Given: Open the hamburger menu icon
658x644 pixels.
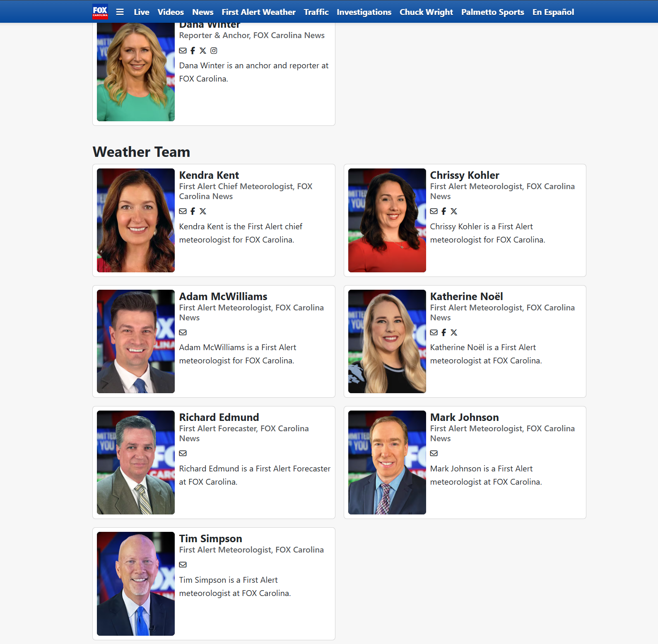Looking at the screenshot, I should click(x=120, y=12).
